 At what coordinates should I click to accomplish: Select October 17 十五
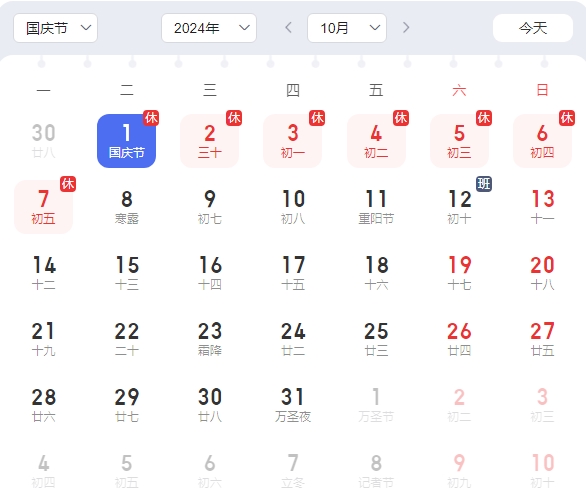pos(293,273)
